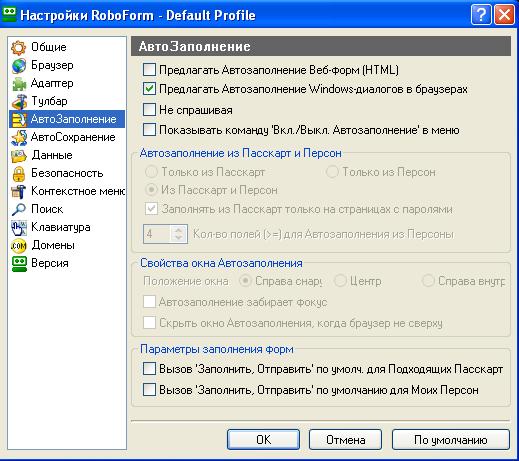
Task: Open the Адаптер puzzle-piece icon
Action: click(19, 83)
